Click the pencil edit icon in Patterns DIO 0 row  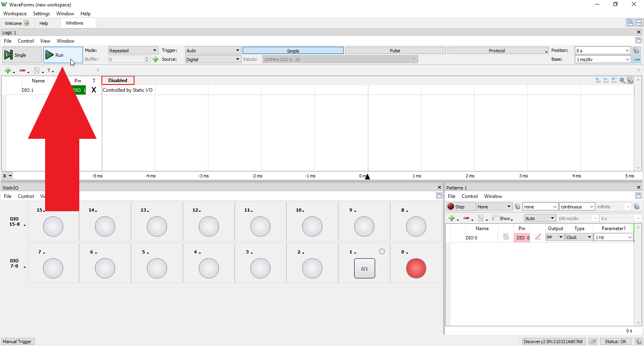pos(538,237)
